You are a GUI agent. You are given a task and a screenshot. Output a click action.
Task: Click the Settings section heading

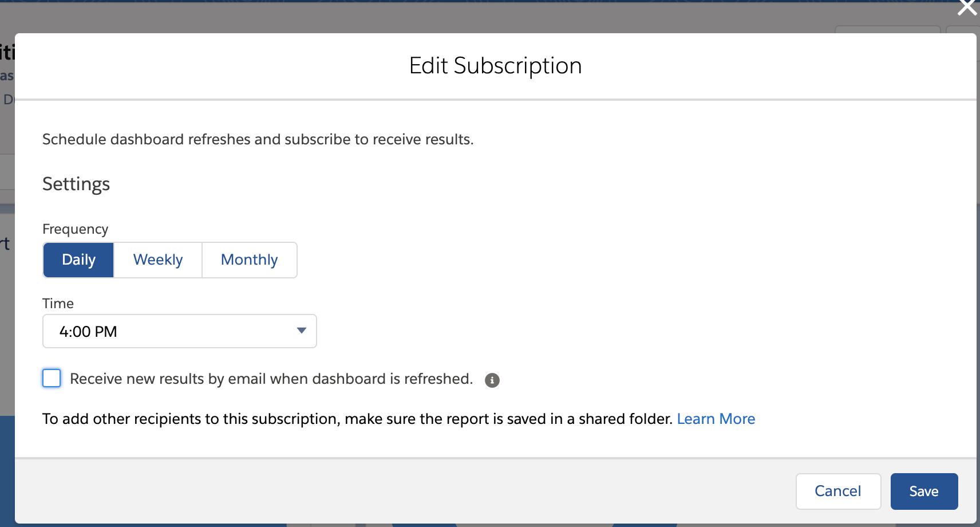[x=76, y=184]
